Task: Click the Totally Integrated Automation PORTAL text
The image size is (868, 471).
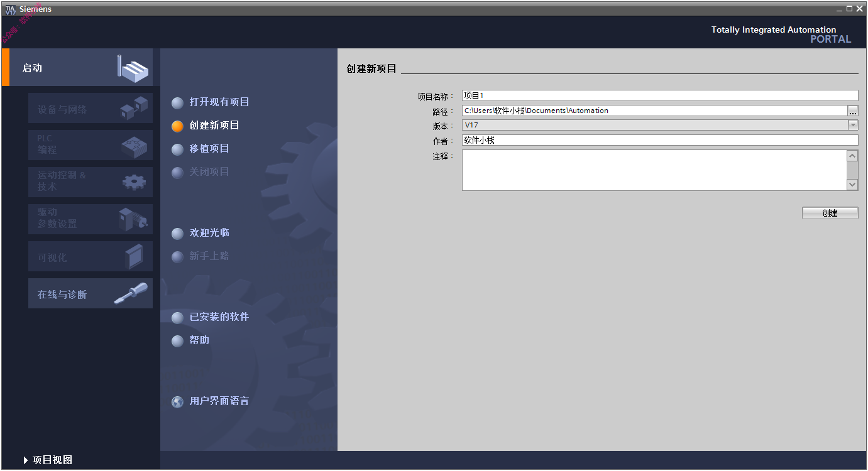Action: [781, 34]
